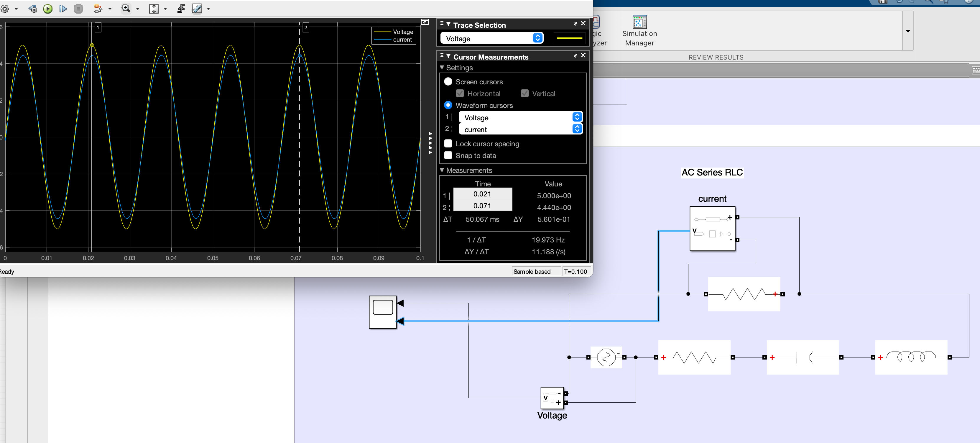Click the 50.067 ms ΔT value
Viewport: 980px width, 443px height.
(482, 220)
